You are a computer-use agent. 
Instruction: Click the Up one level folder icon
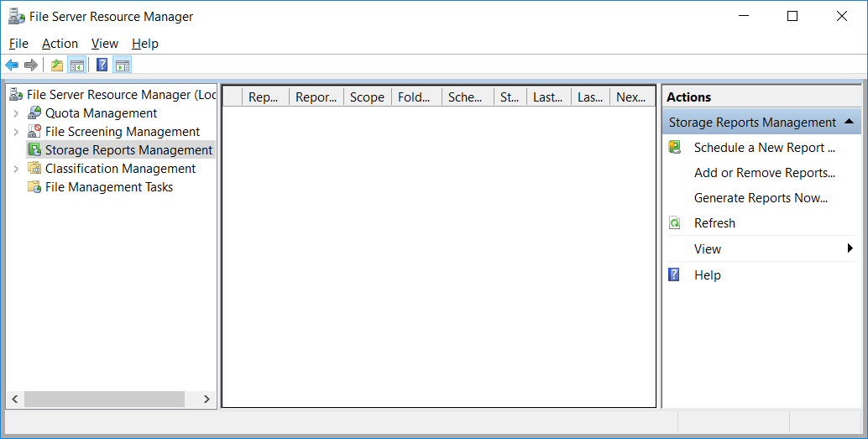pos(57,65)
